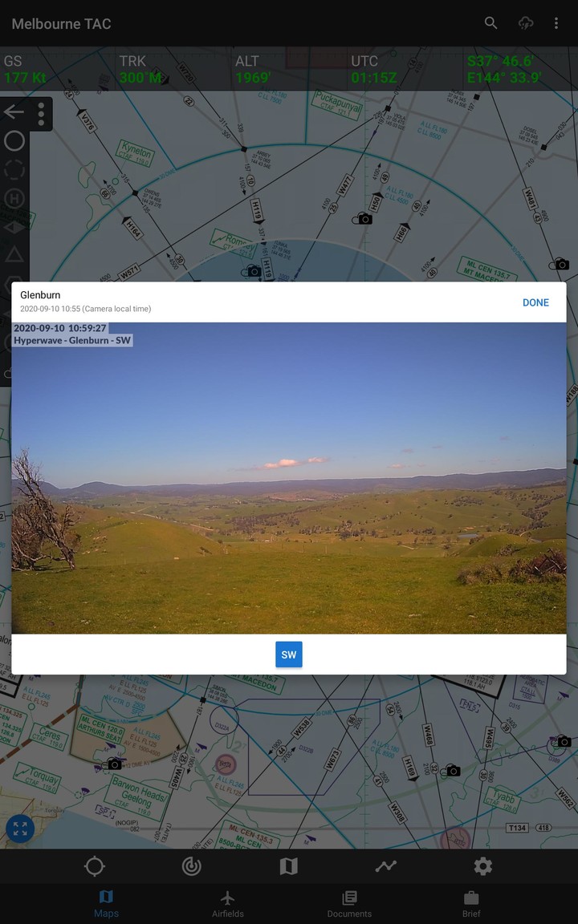Viewport: 578px width, 924px height.
Task: Open the radar sweep icon in toolbar
Action: 192,866
